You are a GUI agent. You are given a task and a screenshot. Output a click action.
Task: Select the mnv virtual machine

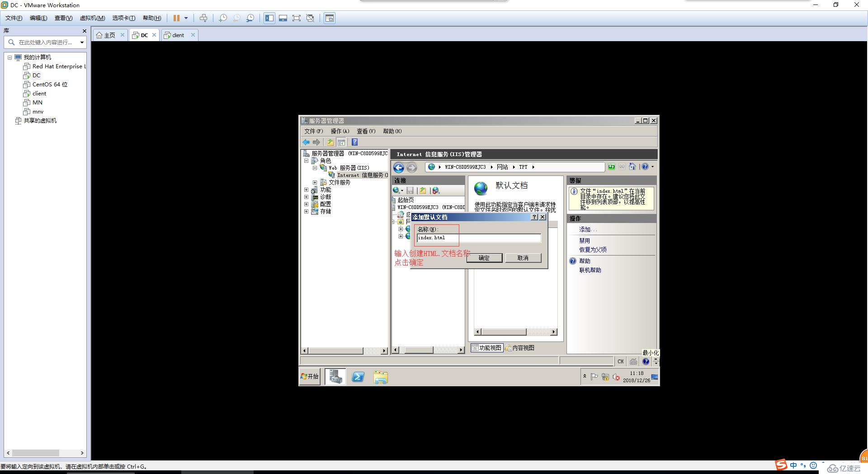pos(33,112)
